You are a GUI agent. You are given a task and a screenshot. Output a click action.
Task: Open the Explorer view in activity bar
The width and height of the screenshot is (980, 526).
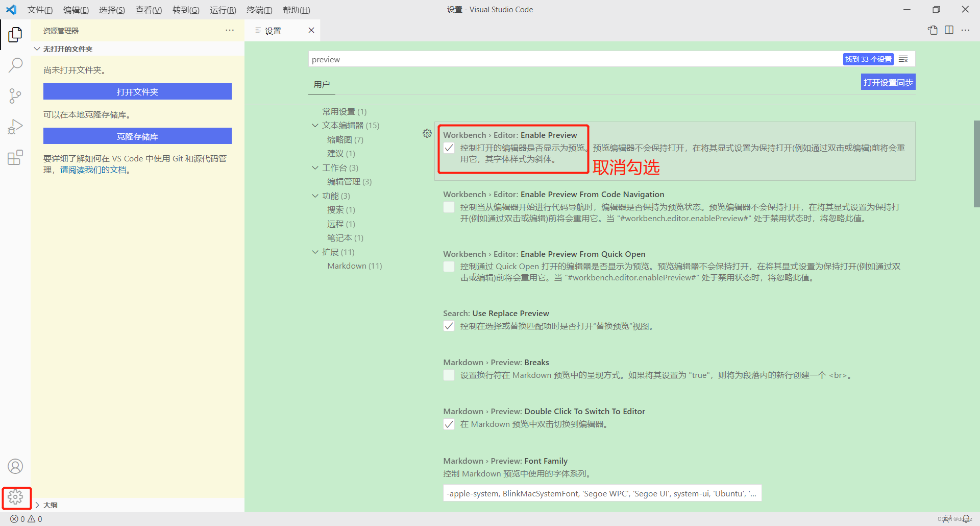pyautogui.click(x=15, y=35)
